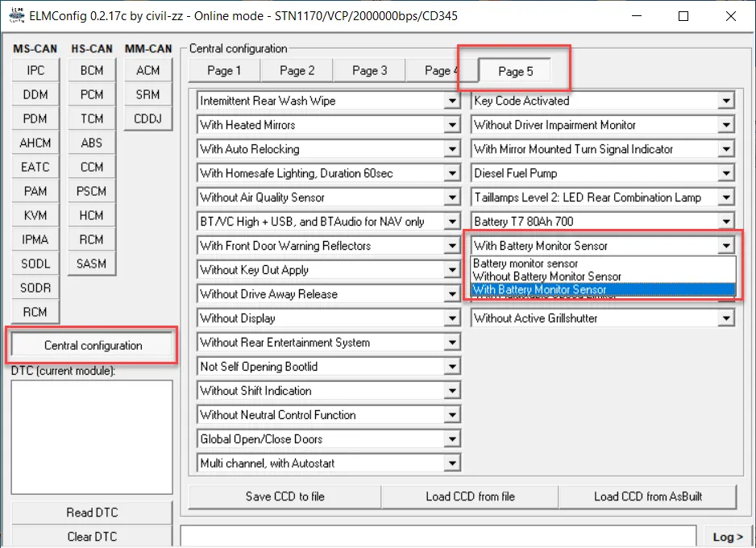Go to the Page 3 tab
756x548 pixels.
pyautogui.click(x=369, y=71)
